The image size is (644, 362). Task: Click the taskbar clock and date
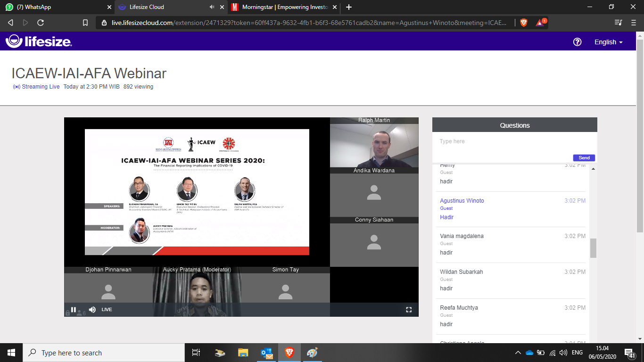[602, 353]
